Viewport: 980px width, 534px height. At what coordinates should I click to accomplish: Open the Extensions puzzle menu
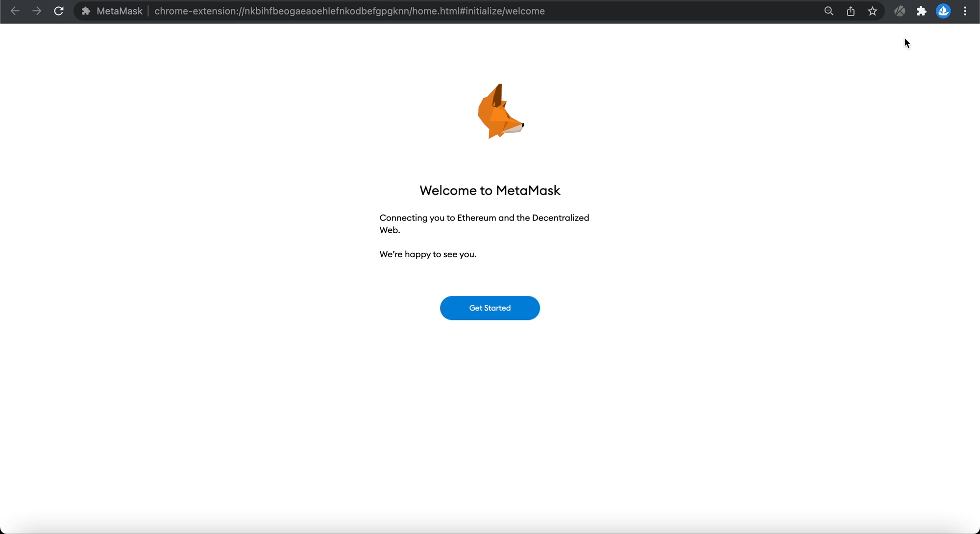tap(922, 11)
